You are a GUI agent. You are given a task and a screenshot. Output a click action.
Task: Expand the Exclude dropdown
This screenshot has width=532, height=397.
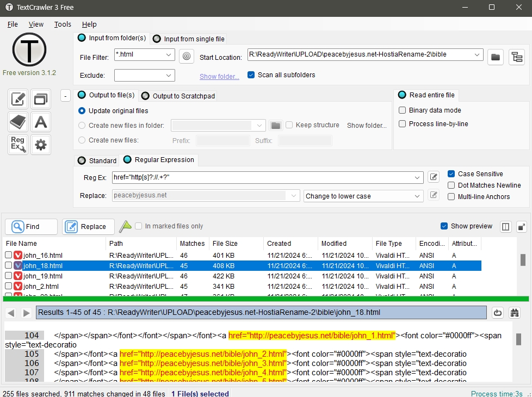[168, 76]
